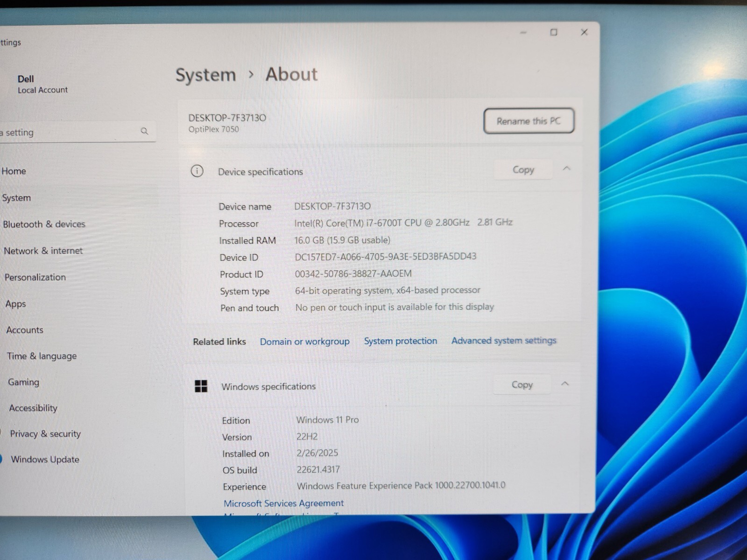Select System in the sidebar

click(16, 198)
